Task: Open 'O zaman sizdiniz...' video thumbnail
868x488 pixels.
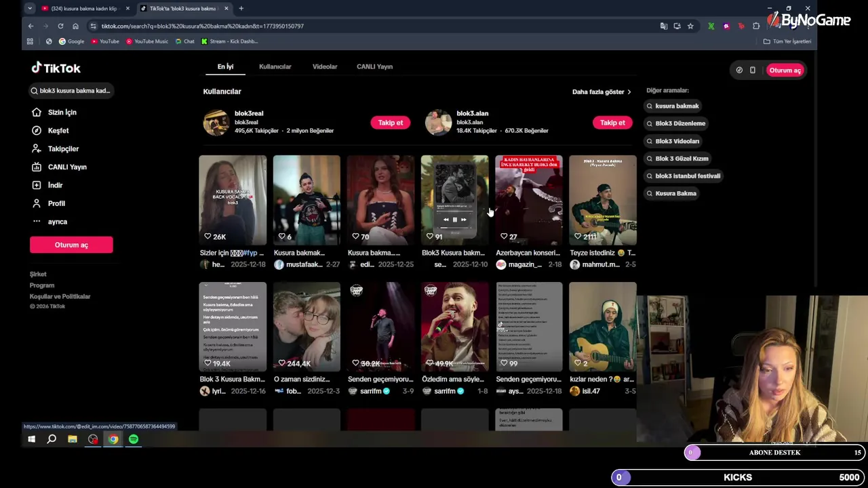Action: tap(307, 327)
